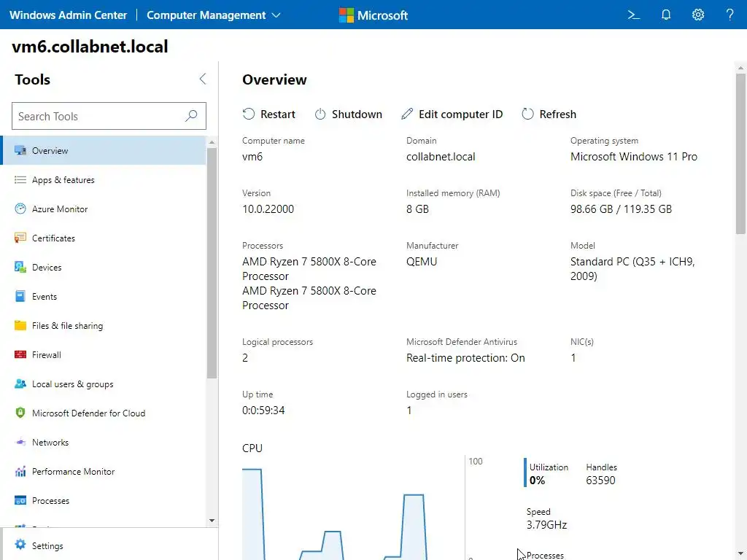The height and width of the screenshot is (560, 747).
Task: Open the Events icon
Action: click(20, 296)
